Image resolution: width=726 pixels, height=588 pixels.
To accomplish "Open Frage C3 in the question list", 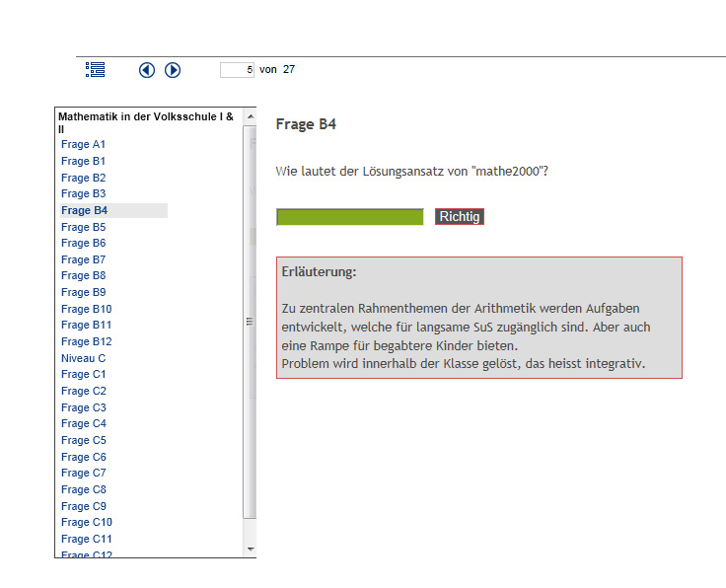I will [x=83, y=407].
